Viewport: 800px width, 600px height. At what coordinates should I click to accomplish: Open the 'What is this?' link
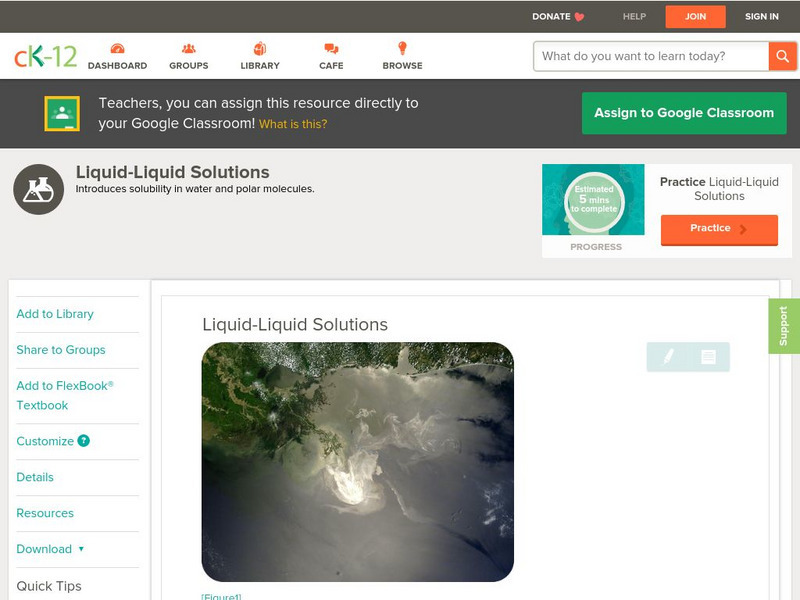click(293, 124)
